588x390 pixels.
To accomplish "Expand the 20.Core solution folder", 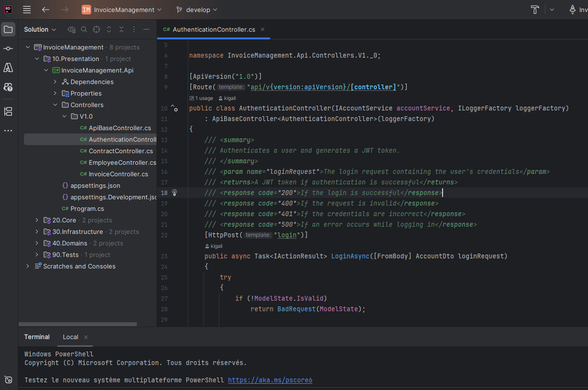I will pos(37,220).
